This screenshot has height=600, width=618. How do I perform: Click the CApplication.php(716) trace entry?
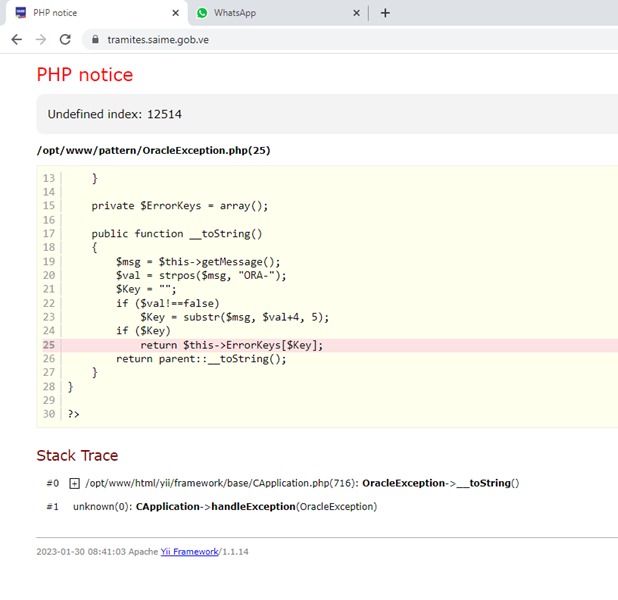tap(302, 483)
